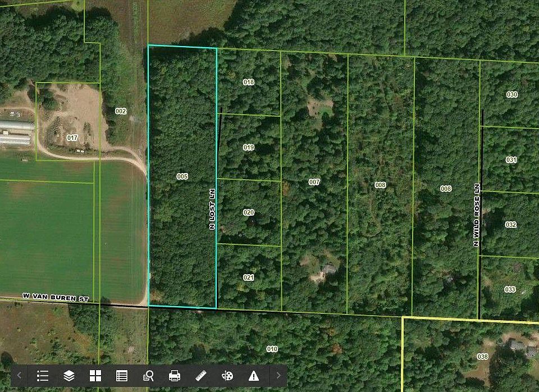
Task: Open the draw palette tool
Action: 227,376
